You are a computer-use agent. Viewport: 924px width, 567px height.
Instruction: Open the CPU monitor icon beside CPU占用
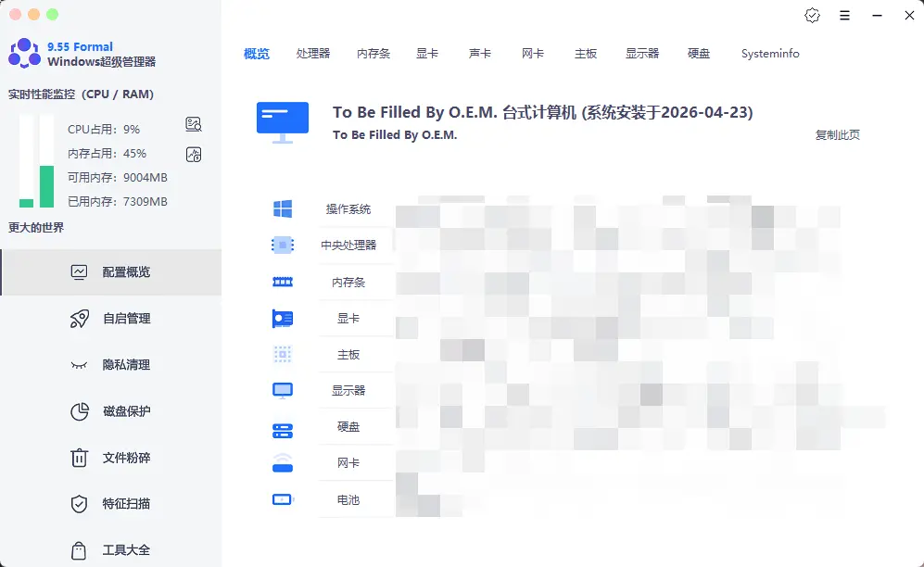[194, 124]
